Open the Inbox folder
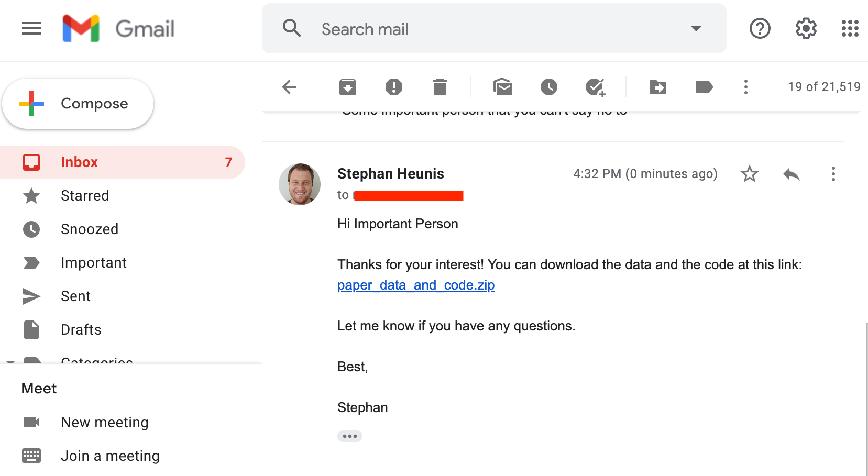The image size is (868, 476). (x=80, y=162)
